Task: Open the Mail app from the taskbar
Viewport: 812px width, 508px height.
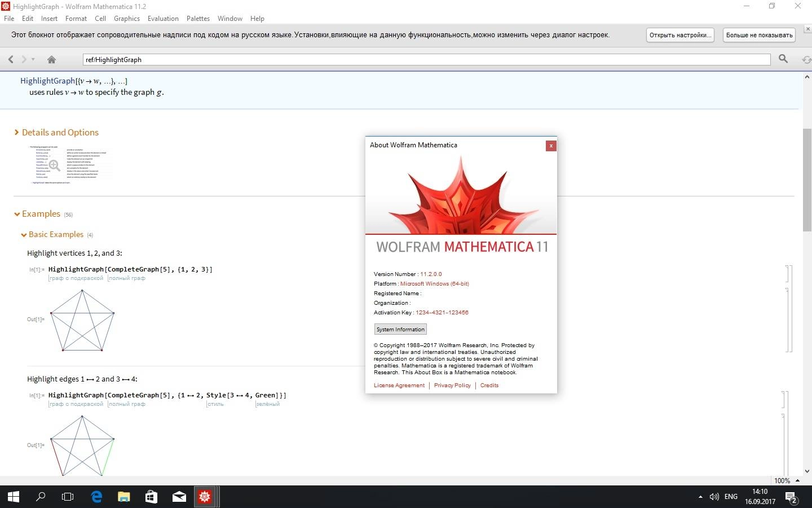Action: point(179,497)
